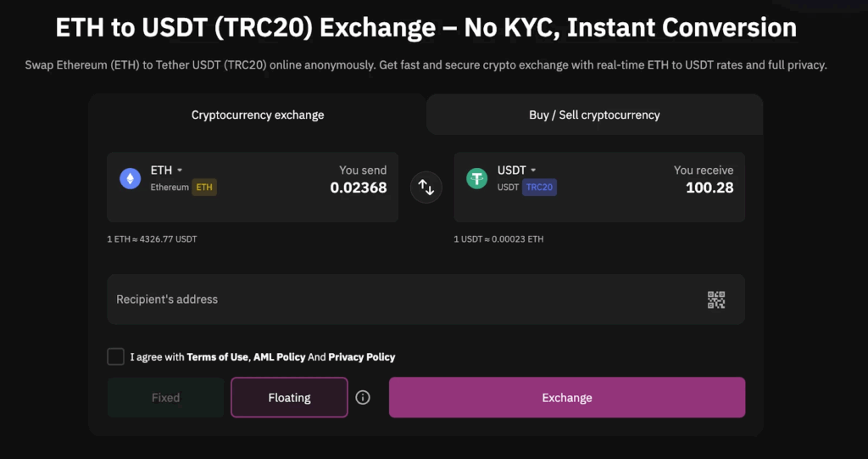Select the Fixed rate option
The width and height of the screenshot is (868, 459).
[165, 397]
